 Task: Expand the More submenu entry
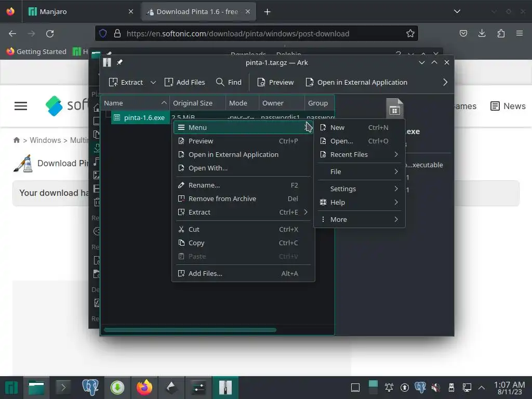tap(360, 220)
